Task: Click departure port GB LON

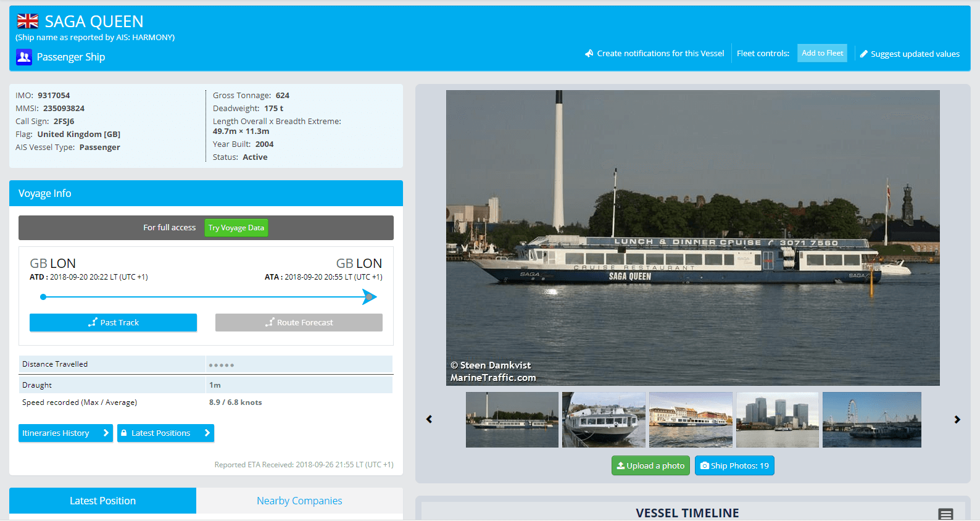Action: click(x=53, y=264)
